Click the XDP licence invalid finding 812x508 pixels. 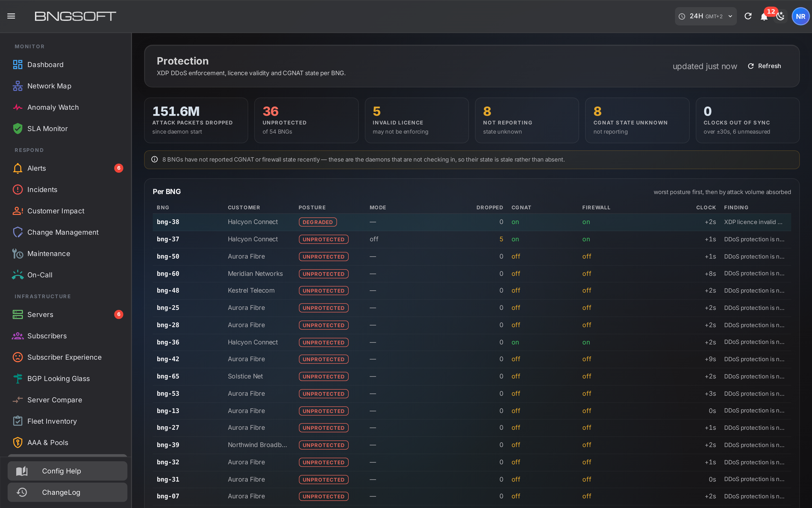point(753,222)
